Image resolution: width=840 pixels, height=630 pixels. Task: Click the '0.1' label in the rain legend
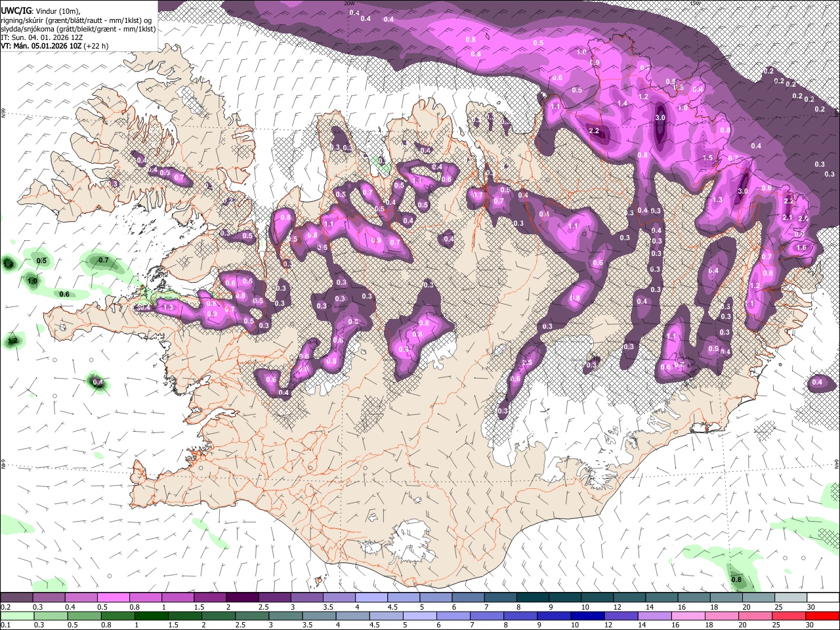click(4, 625)
